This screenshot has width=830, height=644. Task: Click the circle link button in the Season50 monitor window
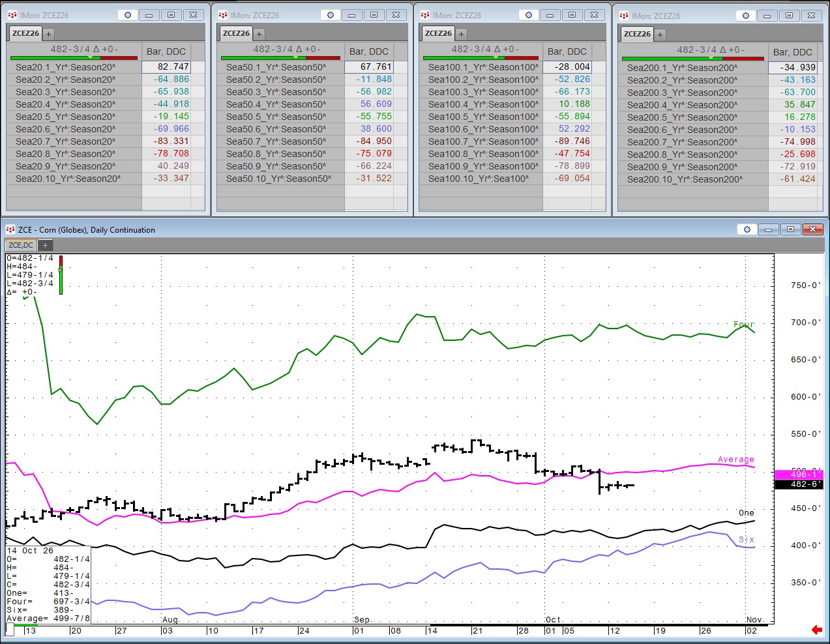[x=331, y=15]
